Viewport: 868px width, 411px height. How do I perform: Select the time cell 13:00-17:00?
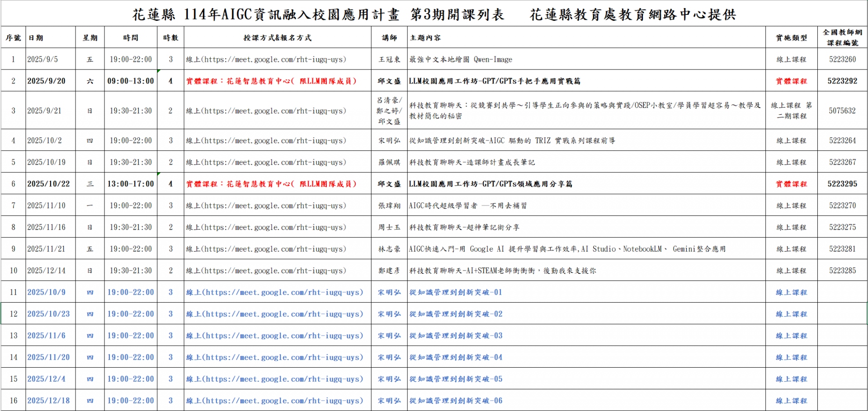pos(131,184)
